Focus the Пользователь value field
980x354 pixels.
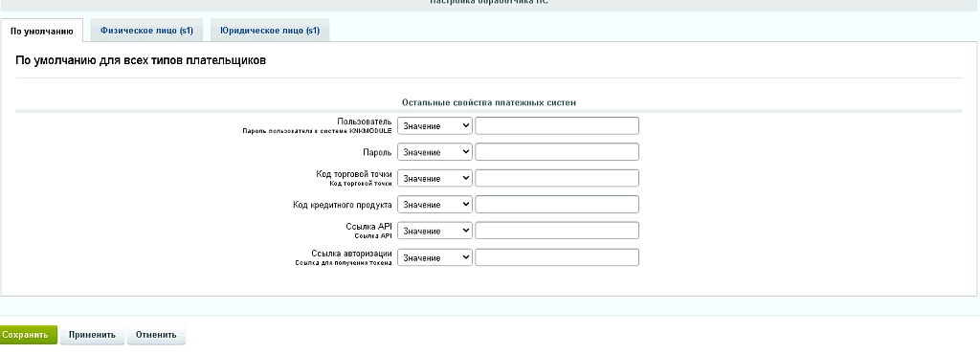coord(557,125)
